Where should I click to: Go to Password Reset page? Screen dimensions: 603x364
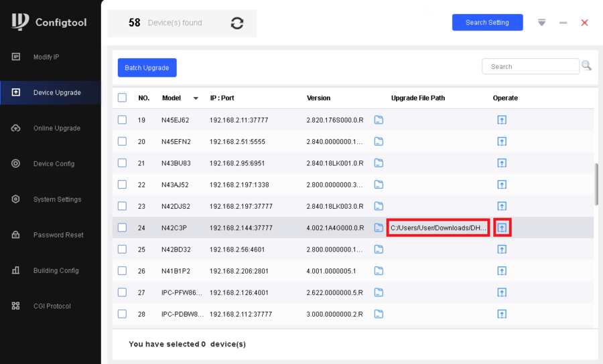click(x=58, y=235)
